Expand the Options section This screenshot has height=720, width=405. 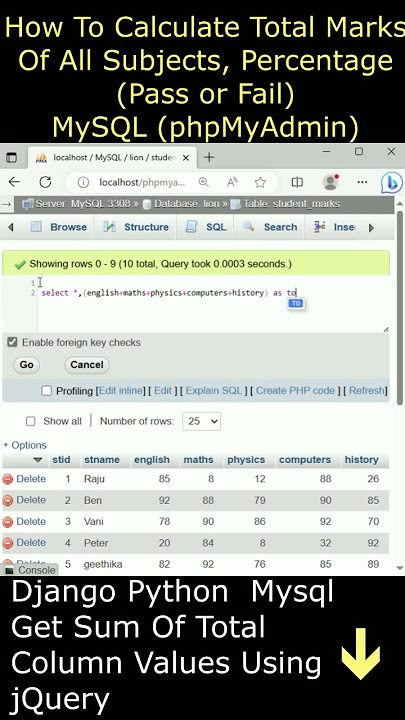[x=25, y=445]
